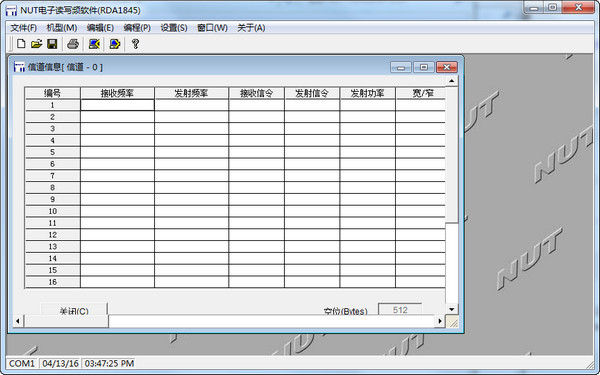The width and height of the screenshot is (600, 375).
Task: Click the 接收频率 column header
Action: 117,93
